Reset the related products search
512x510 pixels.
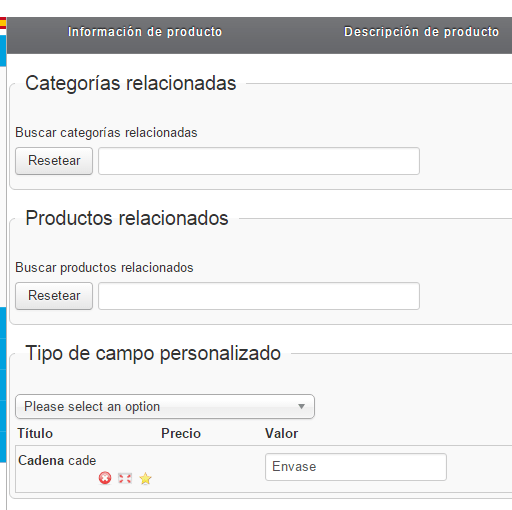(54, 296)
